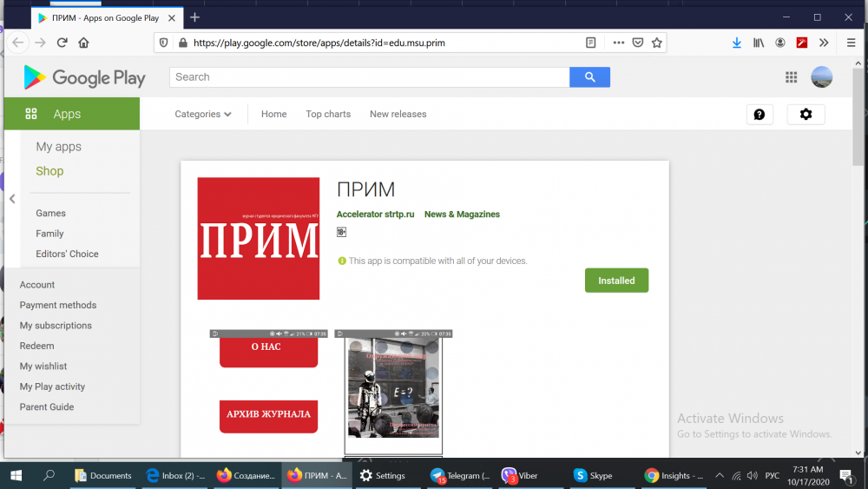
Task: Open Windows taskbar search
Action: pyautogui.click(x=49, y=475)
